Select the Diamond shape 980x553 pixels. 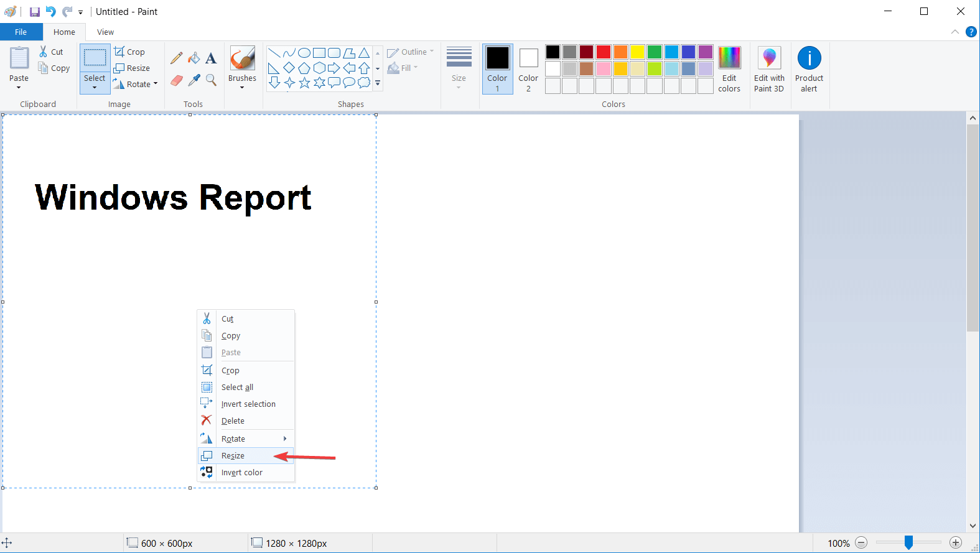coord(289,68)
